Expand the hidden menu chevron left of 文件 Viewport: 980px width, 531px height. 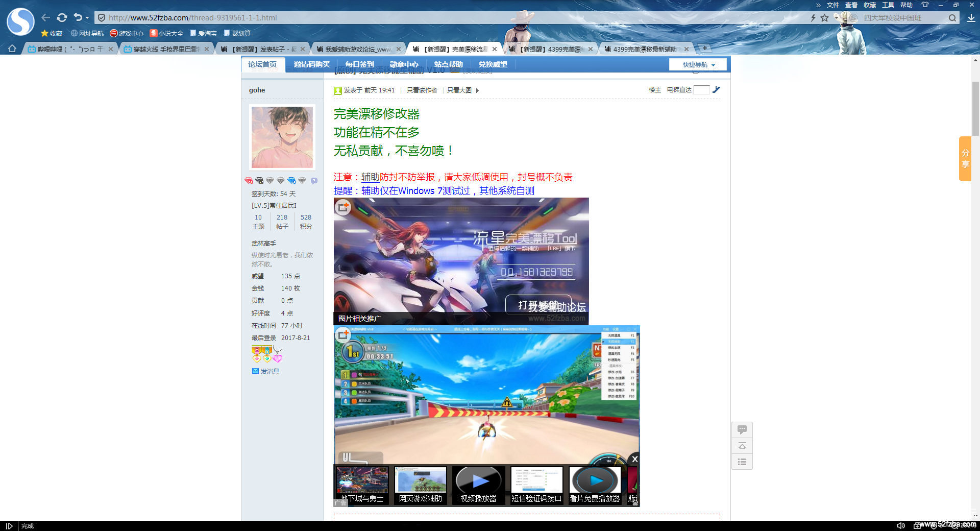point(818,5)
